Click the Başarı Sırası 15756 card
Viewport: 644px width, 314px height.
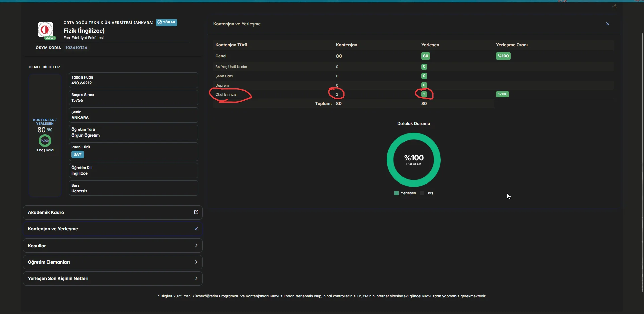pyautogui.click(x=133, y=98)
